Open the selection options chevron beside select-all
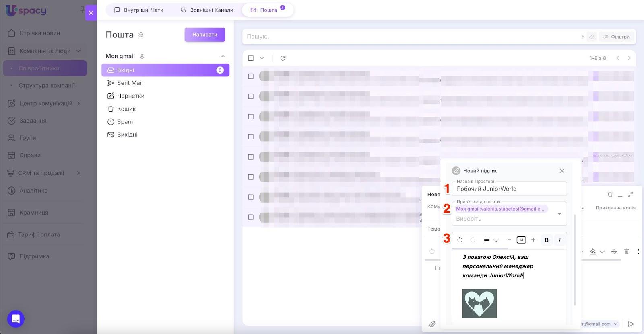 click(262, 58)
